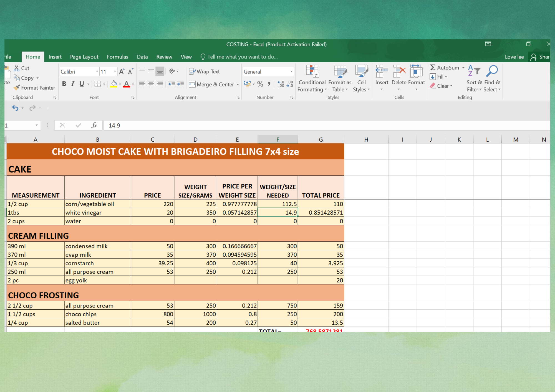Click the Undo arrow icon
The height and width of the screenshot is (392, 555).
(15, 108)
